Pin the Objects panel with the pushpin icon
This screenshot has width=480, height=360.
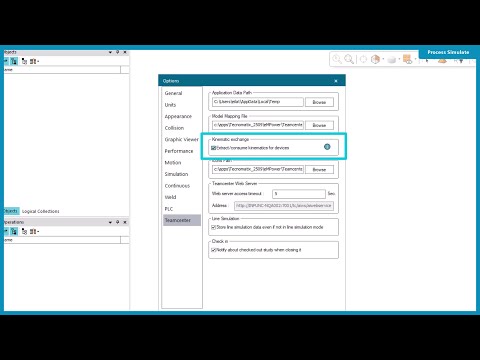coord(117,52)
